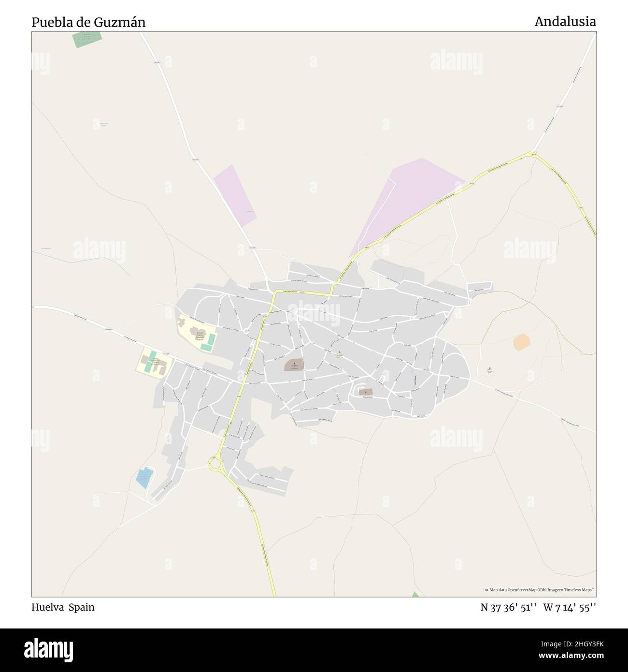Click the green park area at top left

(87, 40)
